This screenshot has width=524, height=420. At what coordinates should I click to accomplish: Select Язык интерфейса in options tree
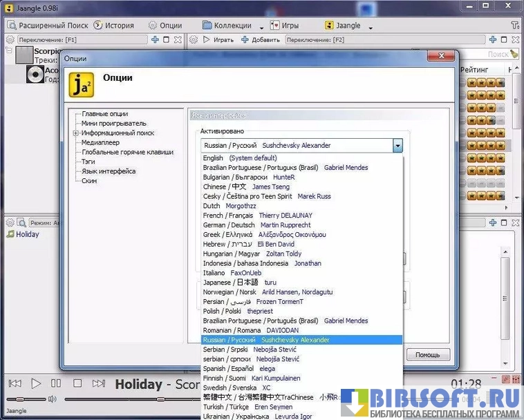coord(109,171)
